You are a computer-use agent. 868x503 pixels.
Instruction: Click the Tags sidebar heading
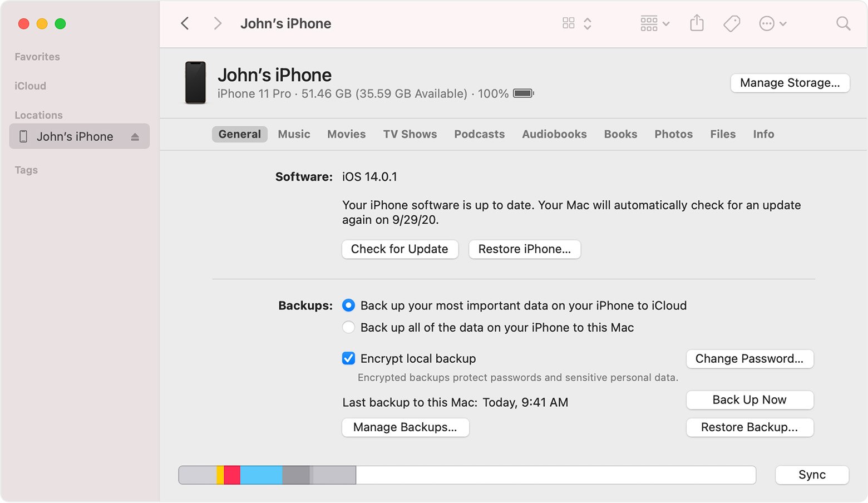pos(26,170)
